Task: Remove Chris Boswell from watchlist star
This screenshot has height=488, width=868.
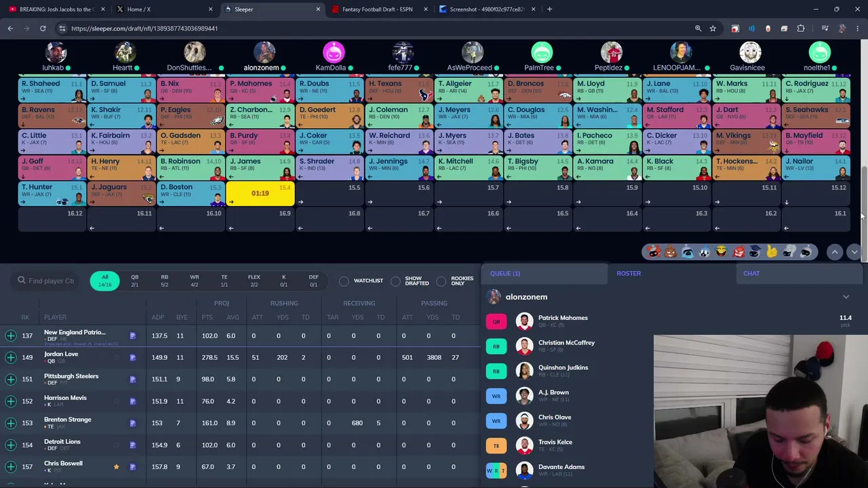Action: pos(116,467)
